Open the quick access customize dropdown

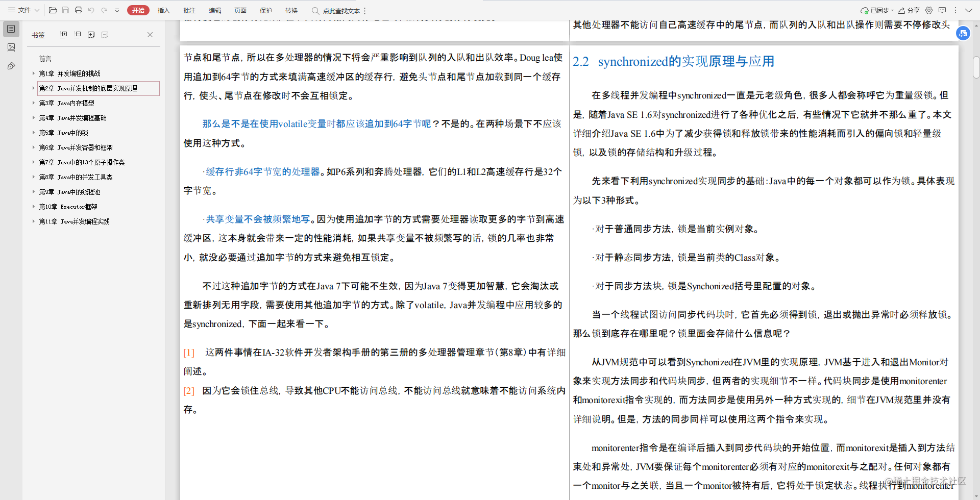[x=117, y=10]
